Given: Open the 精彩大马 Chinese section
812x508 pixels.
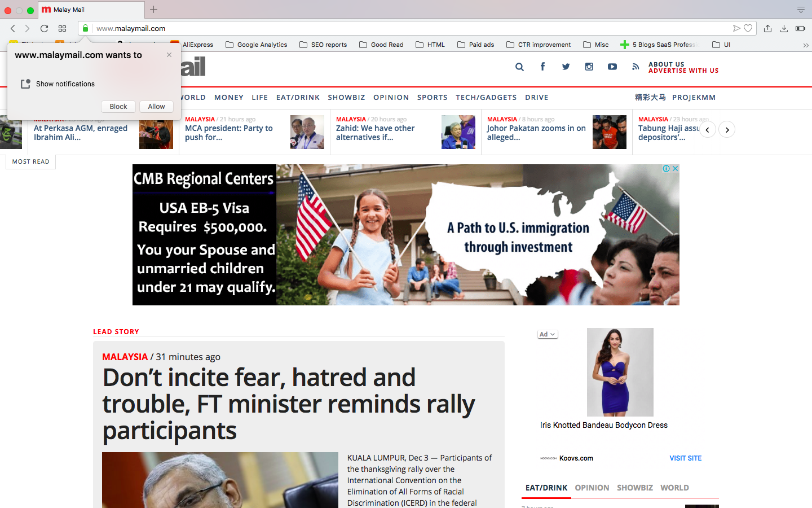Looking at the screenshot, I should point(650,97).
